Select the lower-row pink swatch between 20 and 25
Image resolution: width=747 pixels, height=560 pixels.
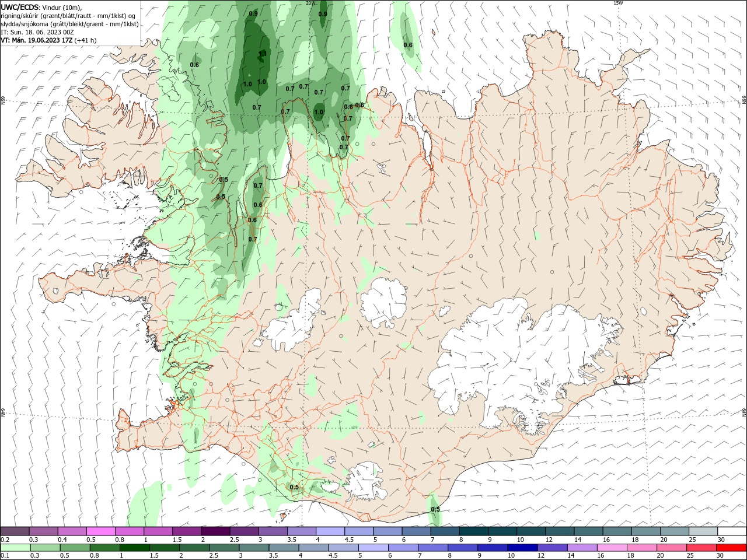(x=671, y=548)
